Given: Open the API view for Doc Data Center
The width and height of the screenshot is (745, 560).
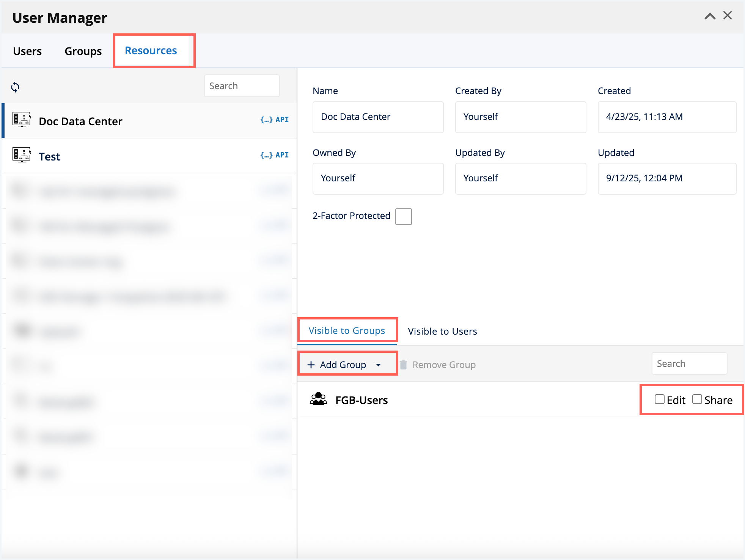Looking at the screenshot, I should click(275, 120).
